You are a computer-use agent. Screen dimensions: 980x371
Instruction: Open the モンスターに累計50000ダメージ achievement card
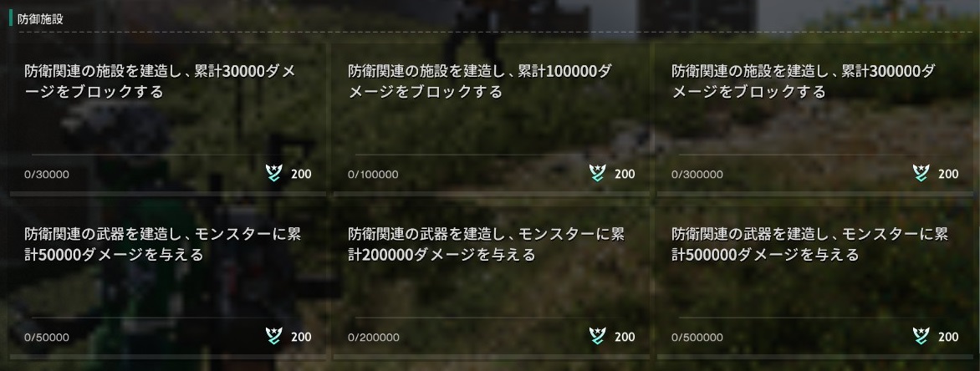[168, 282]
